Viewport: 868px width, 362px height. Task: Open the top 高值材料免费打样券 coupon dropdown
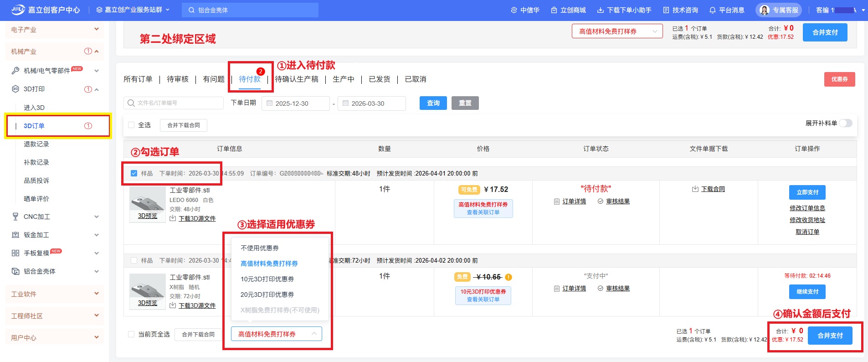point(617,31)
